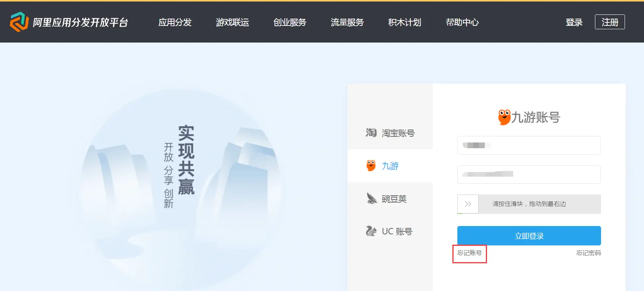The image size is (644, 291).
Task: Click the 忘记账号 link
Action: click(x=470, y=253)
